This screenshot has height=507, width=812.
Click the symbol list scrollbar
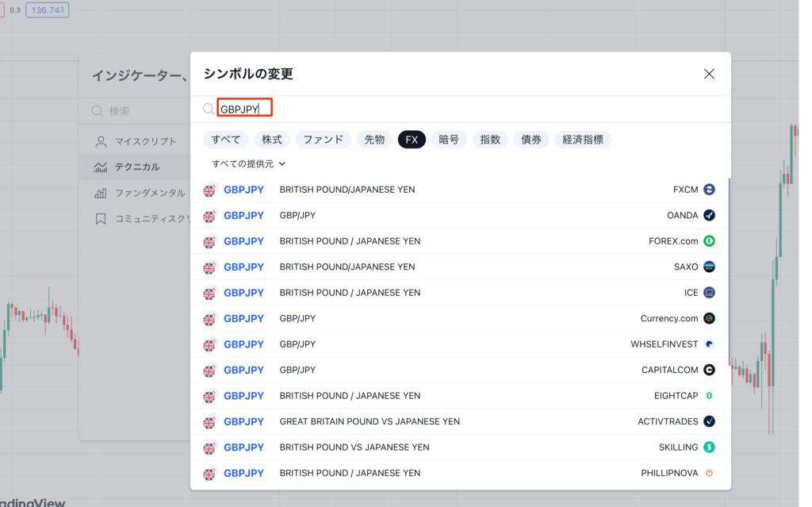(x=730, y=271)
